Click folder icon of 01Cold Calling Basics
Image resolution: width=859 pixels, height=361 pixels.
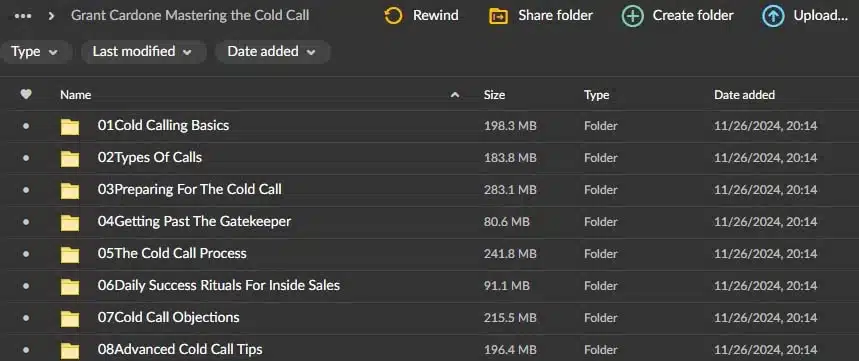click(x=70, y=127)
